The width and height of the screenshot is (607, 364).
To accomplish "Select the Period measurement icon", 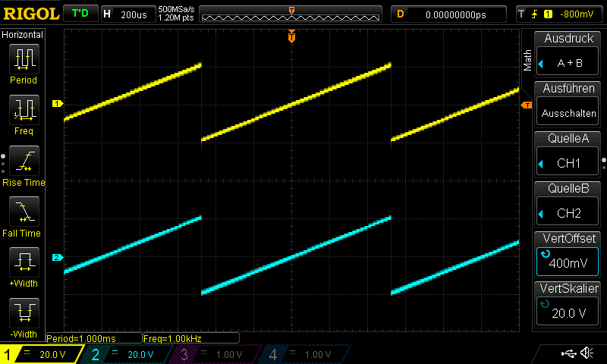I will (24, 59).
